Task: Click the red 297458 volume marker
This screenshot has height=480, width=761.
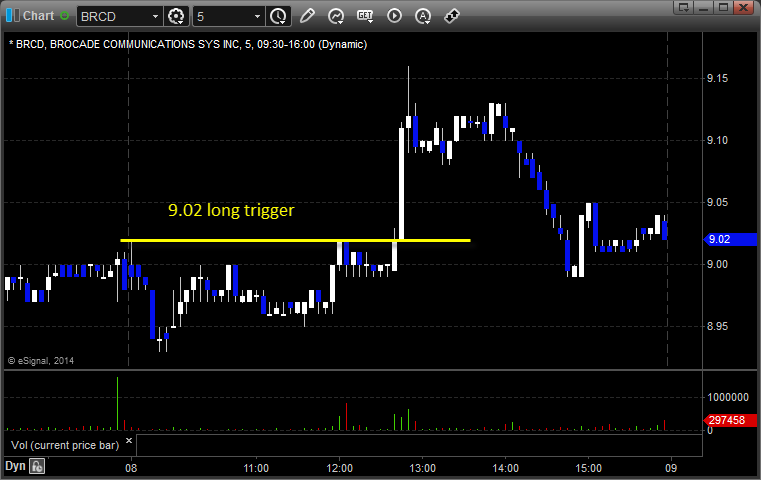Action: click(730, 420)
